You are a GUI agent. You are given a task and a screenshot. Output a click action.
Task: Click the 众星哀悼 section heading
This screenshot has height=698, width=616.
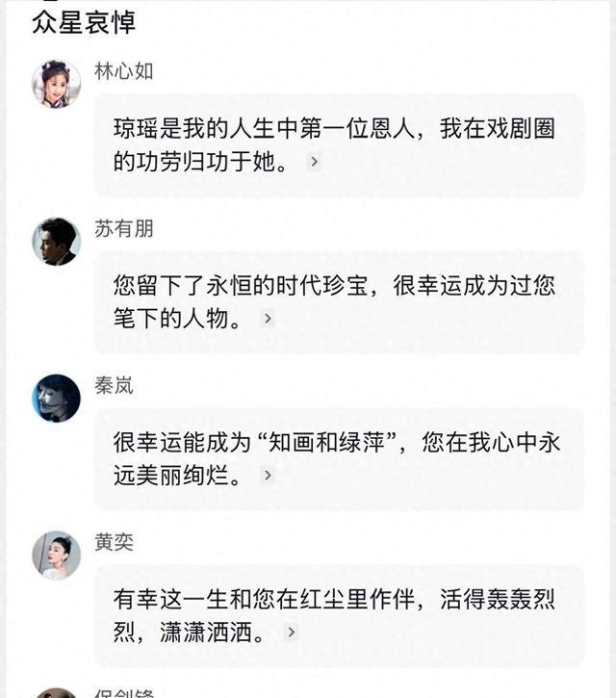(x=84, y=21)
